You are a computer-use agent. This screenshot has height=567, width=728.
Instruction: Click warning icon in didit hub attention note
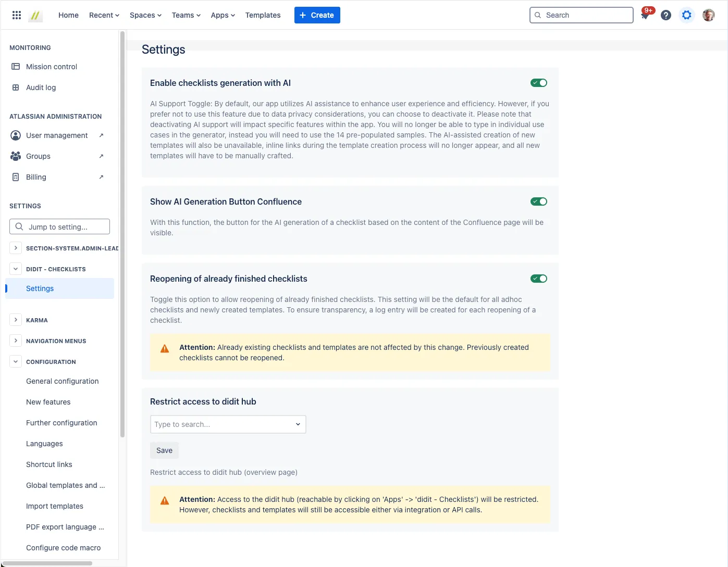[x=165, y=501]
